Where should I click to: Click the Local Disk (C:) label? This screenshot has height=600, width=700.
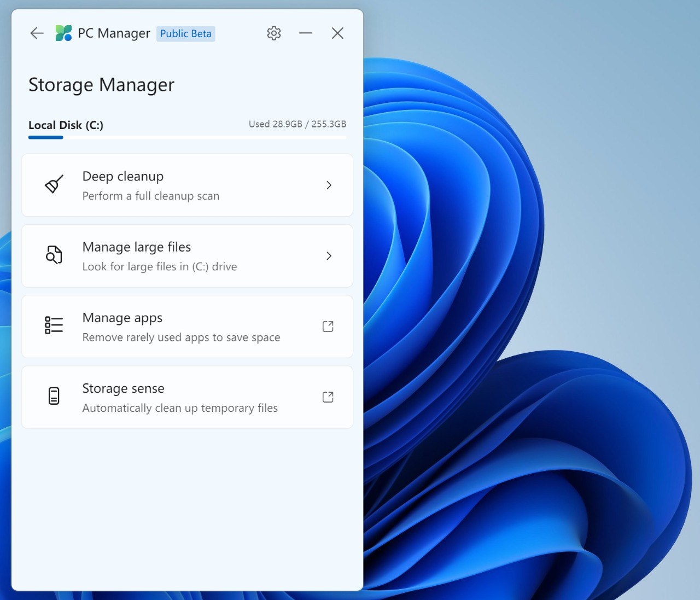[66, 125]
